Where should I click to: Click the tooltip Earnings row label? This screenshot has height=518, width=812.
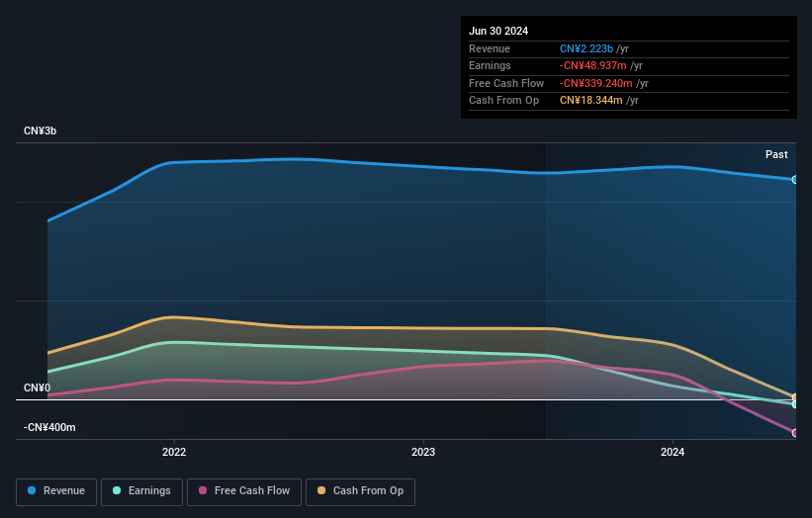point(490,65)
